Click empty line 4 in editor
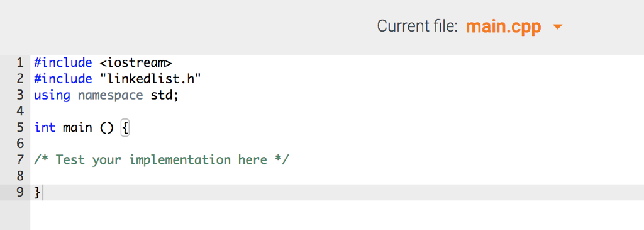 (x=337, y=112)
